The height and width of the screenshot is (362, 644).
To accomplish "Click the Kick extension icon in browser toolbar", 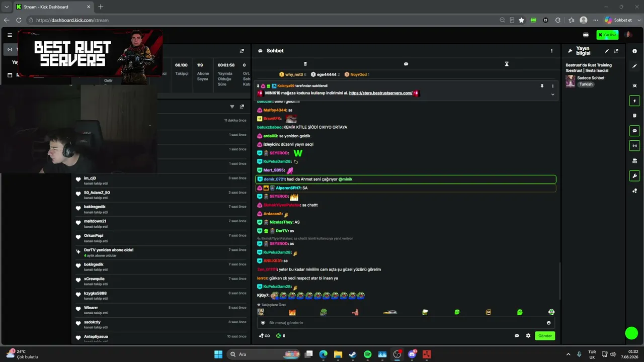I will [533, 20].
